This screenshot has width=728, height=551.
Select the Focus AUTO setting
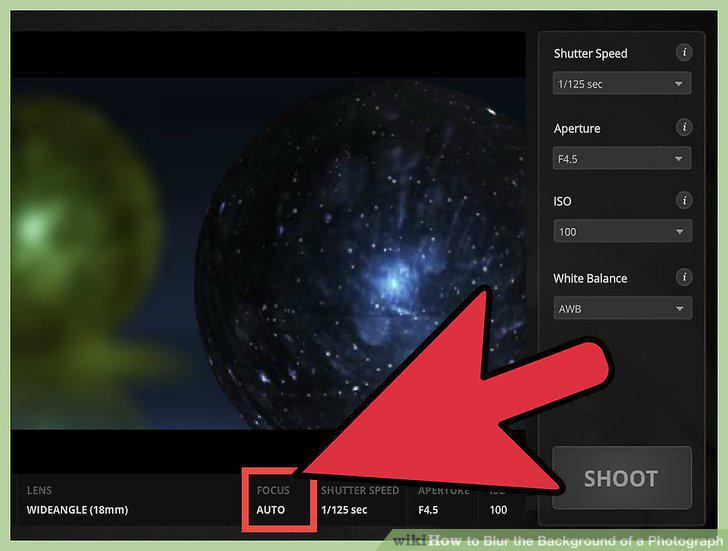(x=279, y=500)
